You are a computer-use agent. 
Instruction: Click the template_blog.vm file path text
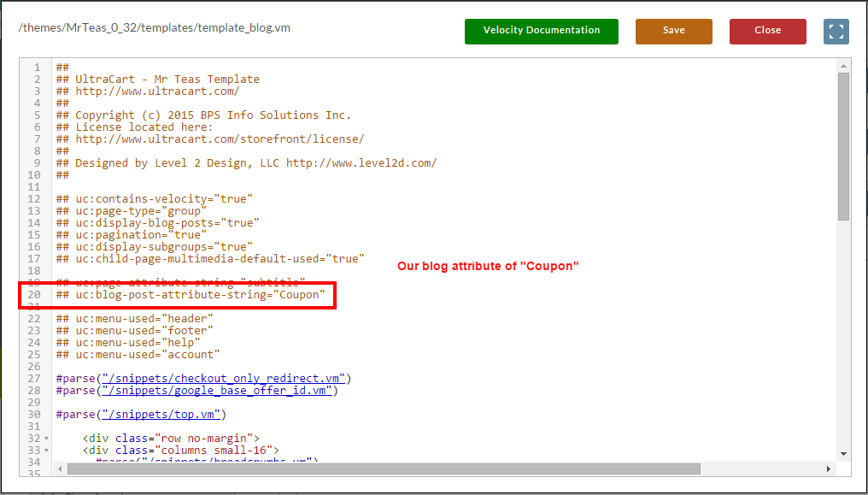[x=155, y=27]
